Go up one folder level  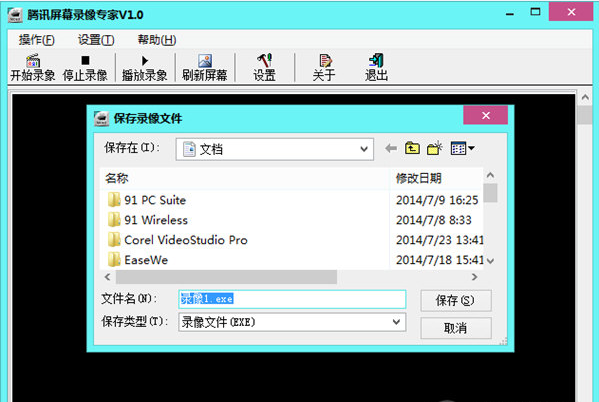(x=412, y=148)
